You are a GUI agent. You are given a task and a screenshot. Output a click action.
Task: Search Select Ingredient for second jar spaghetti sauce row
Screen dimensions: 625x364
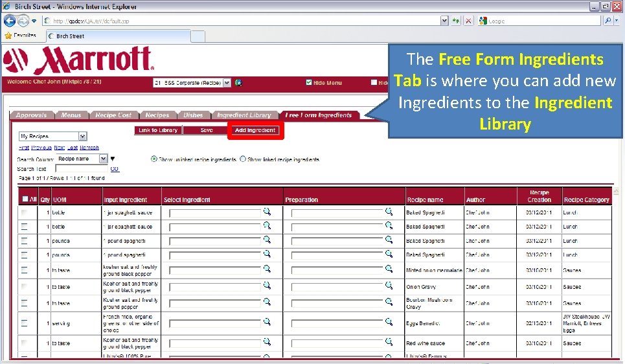pyautogui.click(x=267, y=225)
